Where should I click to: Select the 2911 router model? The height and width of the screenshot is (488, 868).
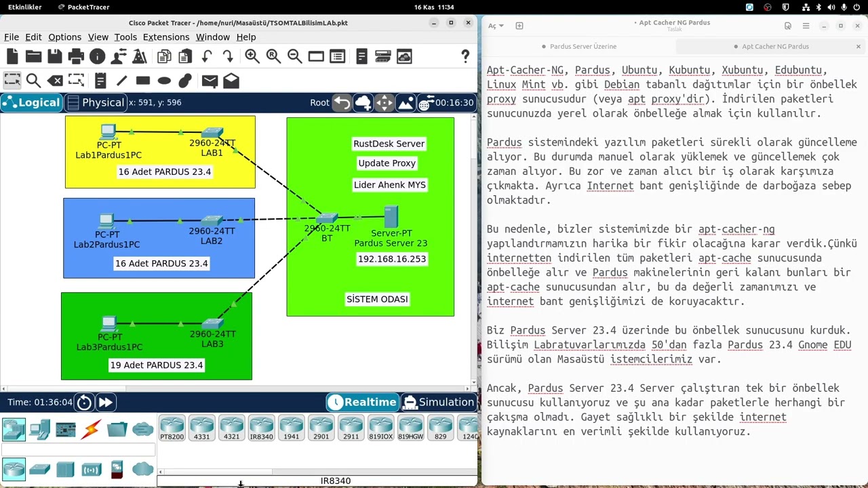351,428
